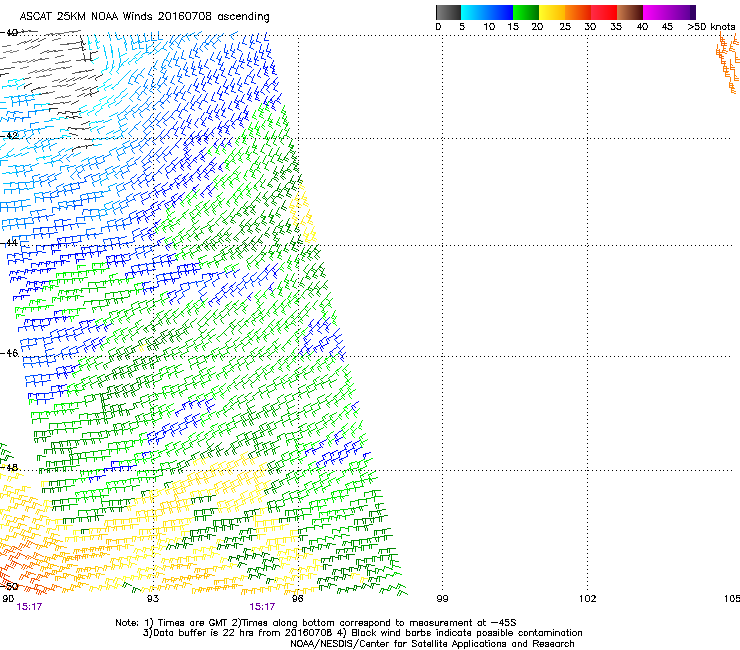Click the magenta-purple 40-50 knots legend swatch
The height and width of the screenshot is (650, 740).
tap(669, 12)
